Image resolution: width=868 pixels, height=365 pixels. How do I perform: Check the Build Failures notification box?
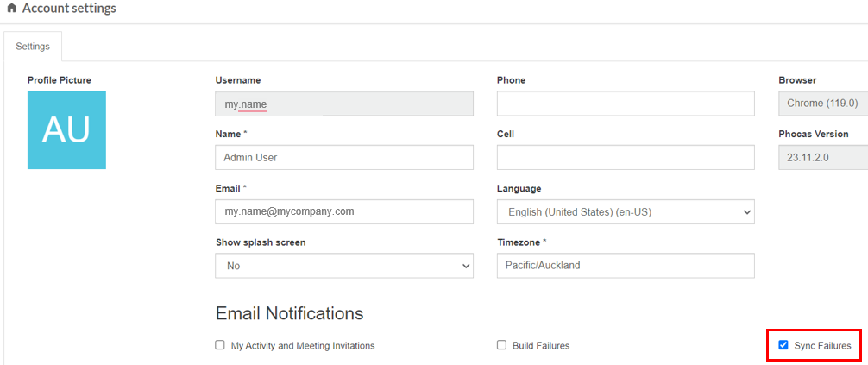(x=501, y=345)
